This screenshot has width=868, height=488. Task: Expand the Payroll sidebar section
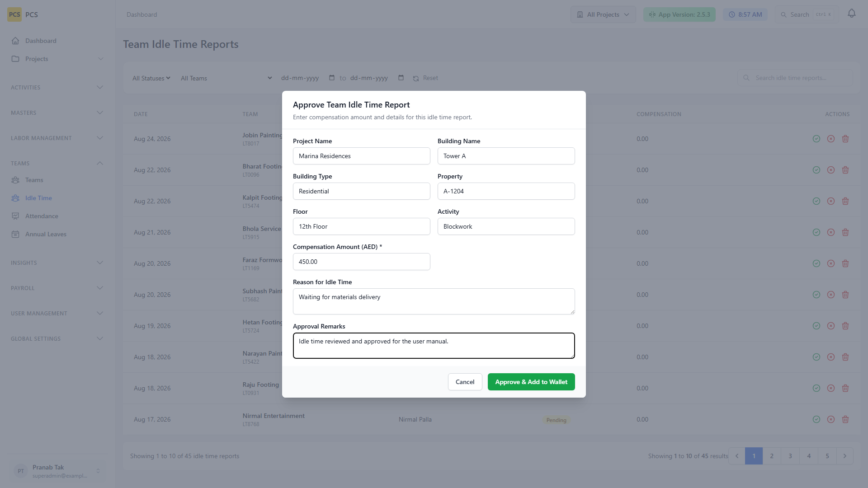point(57,288)
